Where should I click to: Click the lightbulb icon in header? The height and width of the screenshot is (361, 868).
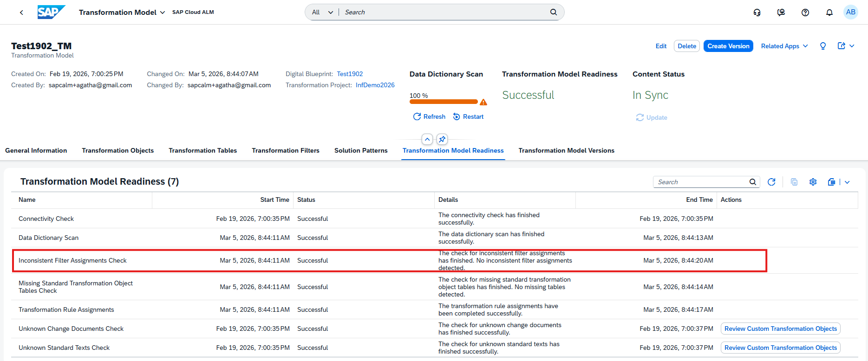pyautogui.click(x=822, y=46)
